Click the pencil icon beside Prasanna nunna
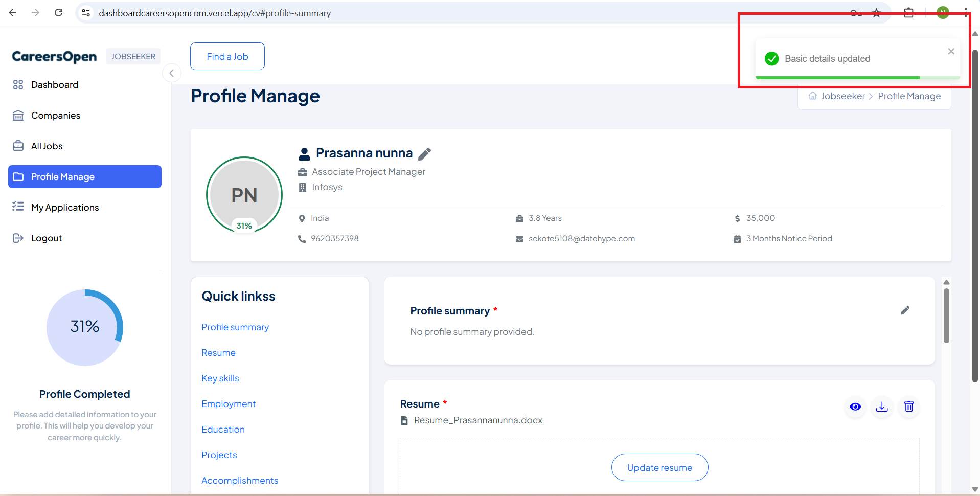This screenshot has height=496, width=980. coord(424,154)
